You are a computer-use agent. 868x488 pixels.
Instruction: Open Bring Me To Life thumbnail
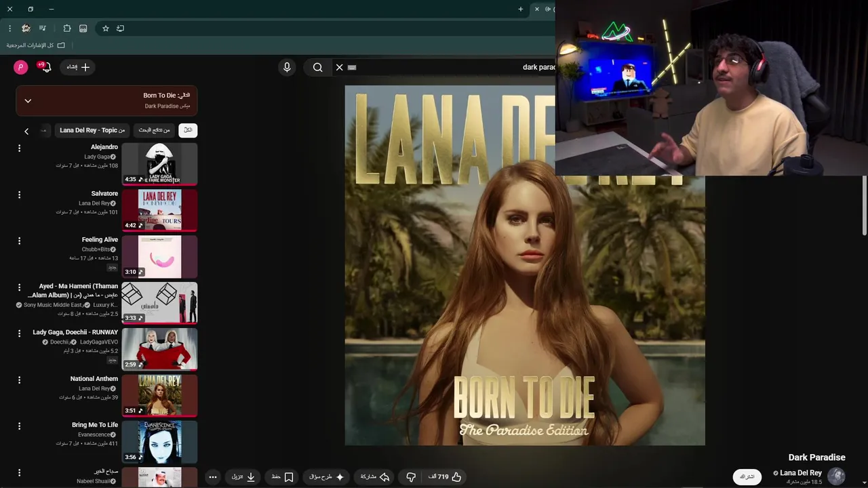(x=159, y=442)
